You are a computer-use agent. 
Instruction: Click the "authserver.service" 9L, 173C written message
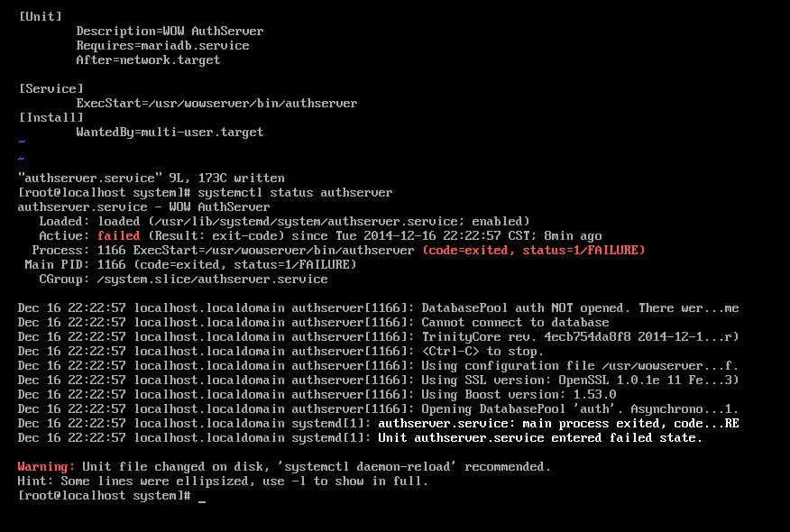click(x=151, y=178)
